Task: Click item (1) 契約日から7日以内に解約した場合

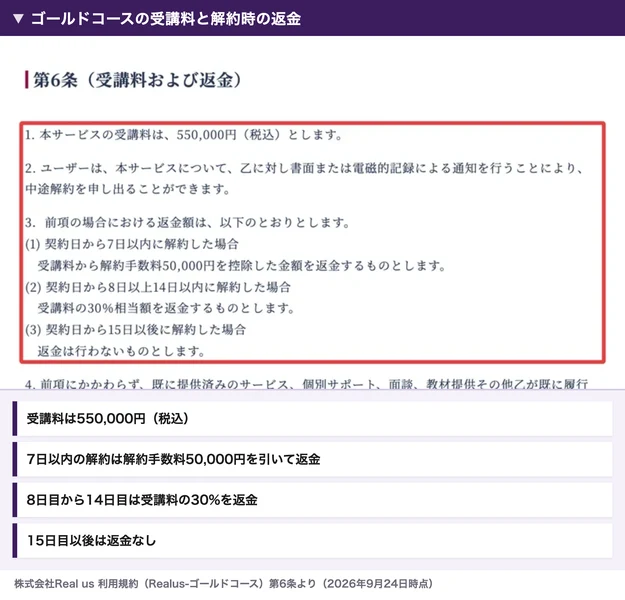Action: pyautogui.click(x=132, y=244)
